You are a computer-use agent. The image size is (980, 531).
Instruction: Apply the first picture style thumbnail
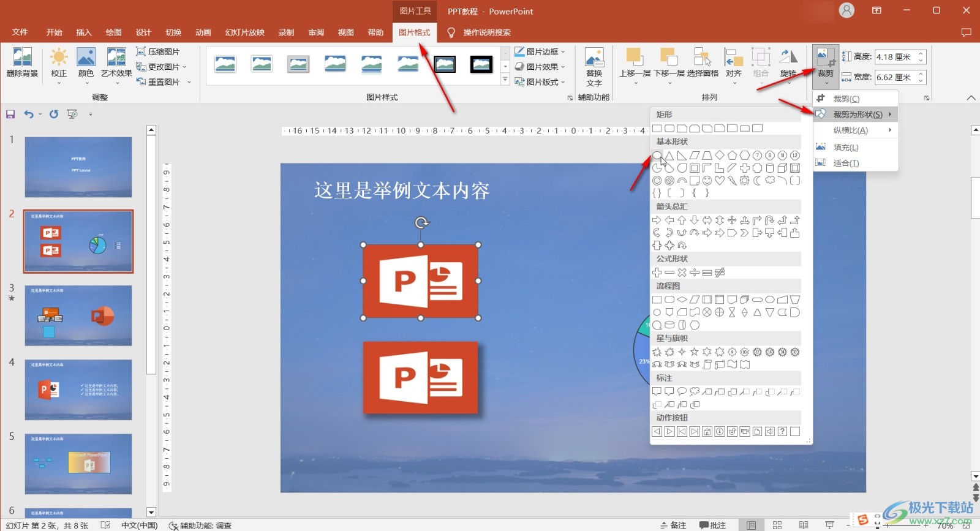(225, 64)
